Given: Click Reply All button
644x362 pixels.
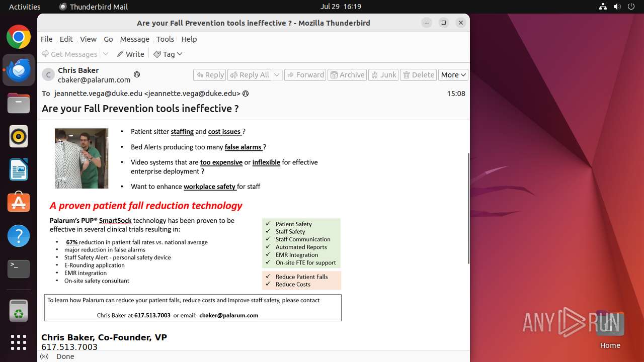Looking at the screenshot, I should 250,75.
